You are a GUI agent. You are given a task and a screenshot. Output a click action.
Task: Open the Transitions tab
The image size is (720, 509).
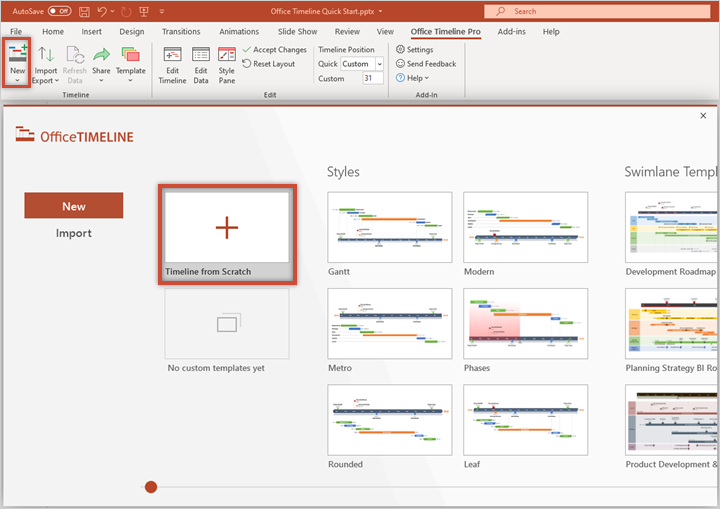tap(181, 32)
